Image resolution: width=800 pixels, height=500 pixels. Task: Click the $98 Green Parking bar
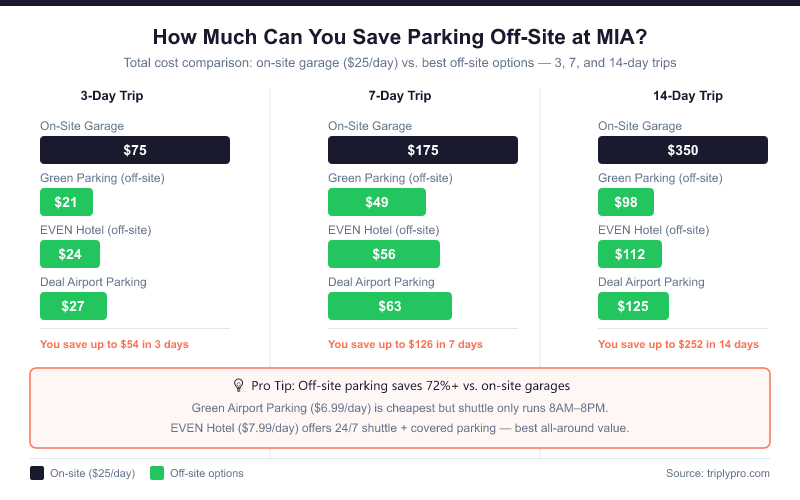pos(626,202)
